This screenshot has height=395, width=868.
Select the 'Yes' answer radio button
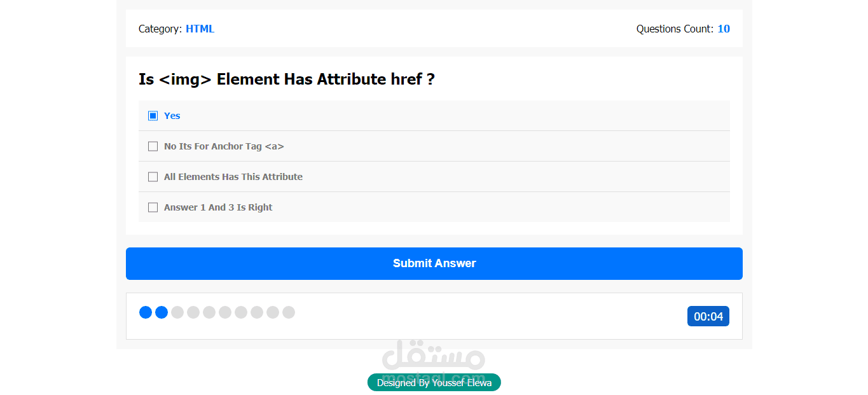click(x=153, y=116)
